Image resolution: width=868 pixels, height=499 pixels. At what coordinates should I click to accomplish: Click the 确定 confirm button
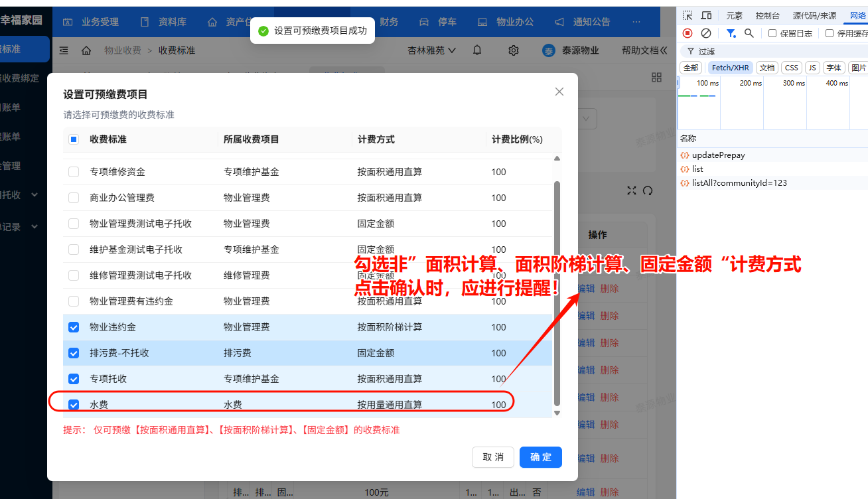pyautogui.click(x=541, y=457)
